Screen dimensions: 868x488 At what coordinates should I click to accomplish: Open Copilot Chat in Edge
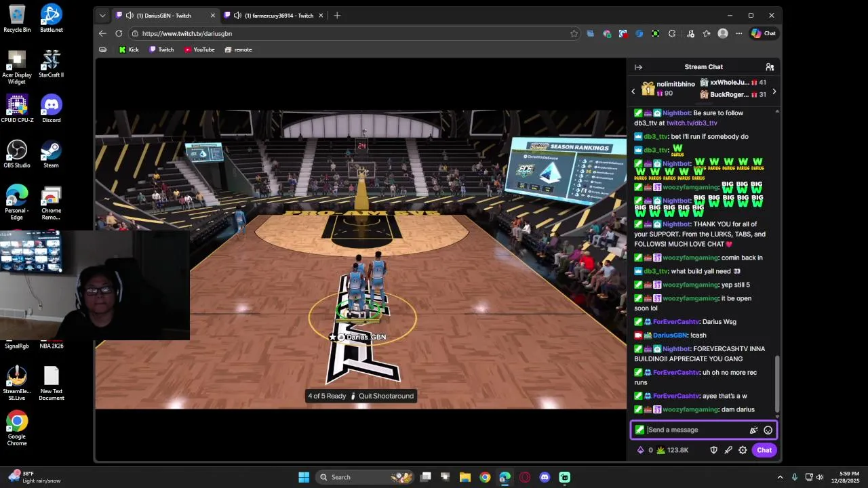click(x=764, y=33)
